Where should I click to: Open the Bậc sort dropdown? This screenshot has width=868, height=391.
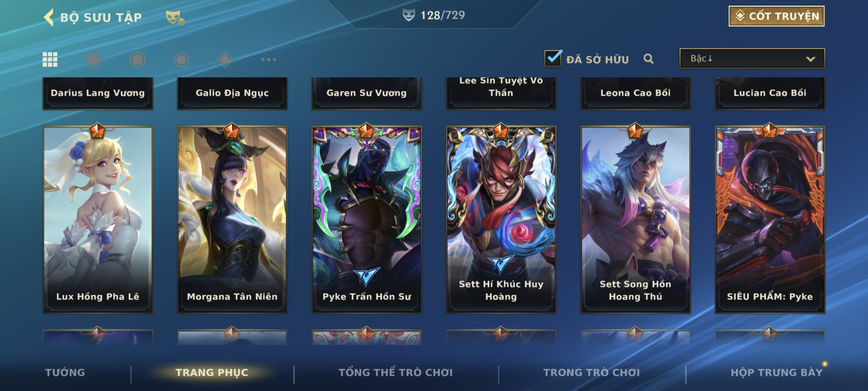[x=752, y=58]
